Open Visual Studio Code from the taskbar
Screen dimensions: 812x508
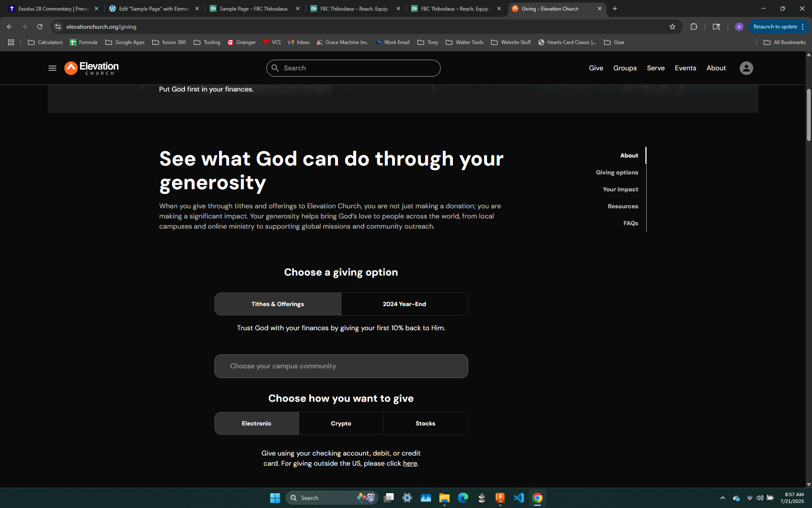tap(518, 498)
